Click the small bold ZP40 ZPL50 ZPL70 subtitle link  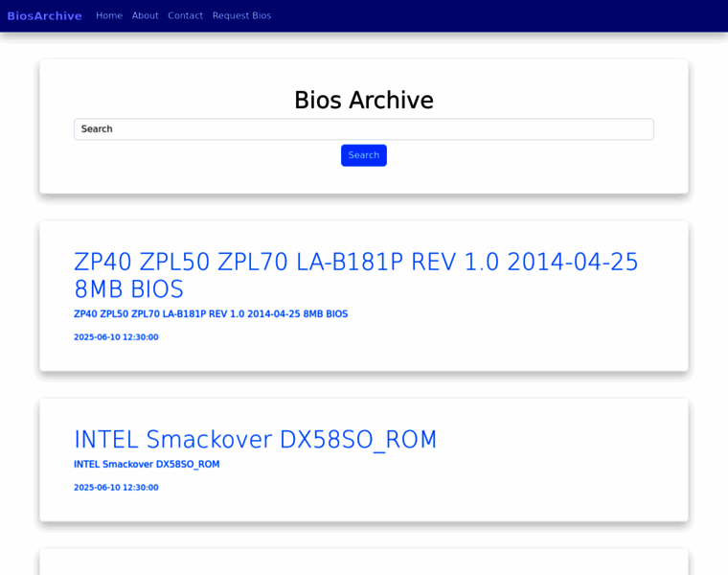tap(211, 314)
